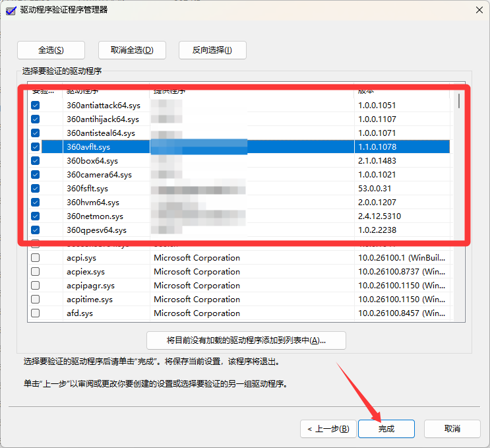The height and width of the screenshot is (448, 490).
Task: Select the 360antiattack64.sys driver name
Action: [104, 106]
